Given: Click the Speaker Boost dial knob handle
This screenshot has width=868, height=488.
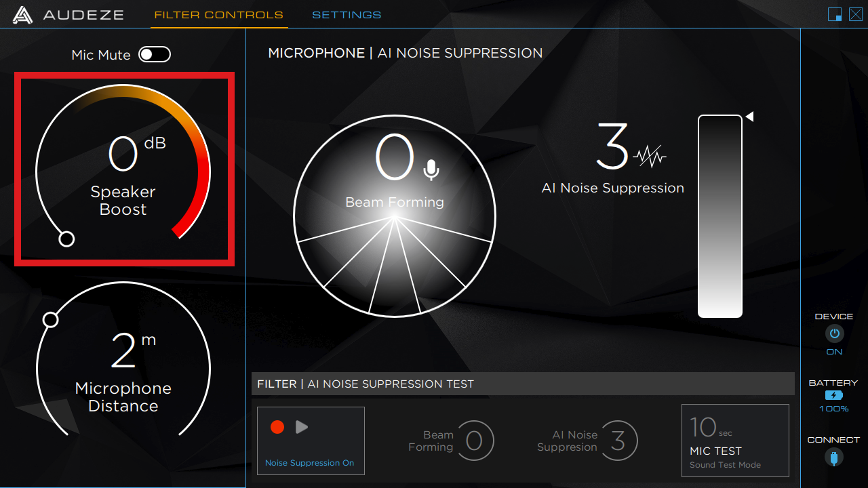Looking at the screenshot, I should (66, 239).
